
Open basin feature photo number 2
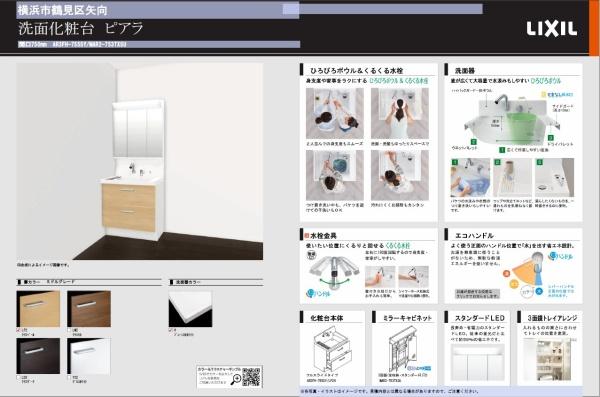(x=512, y=178)
